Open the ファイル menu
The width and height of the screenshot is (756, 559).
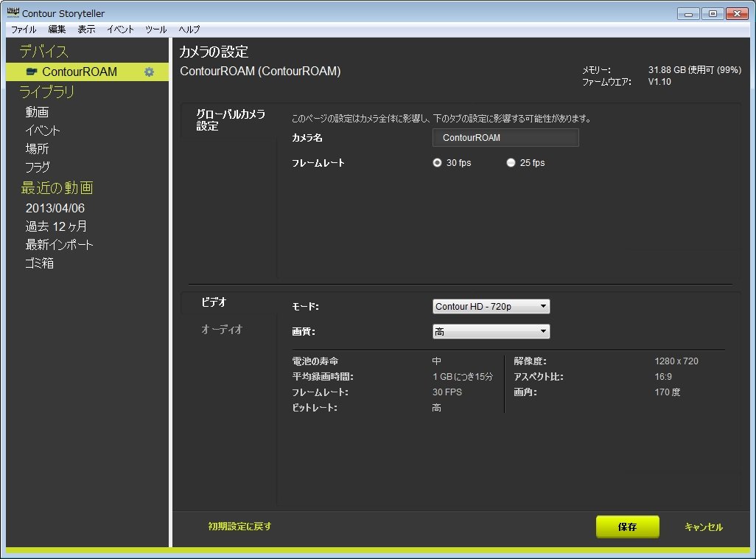24,29
